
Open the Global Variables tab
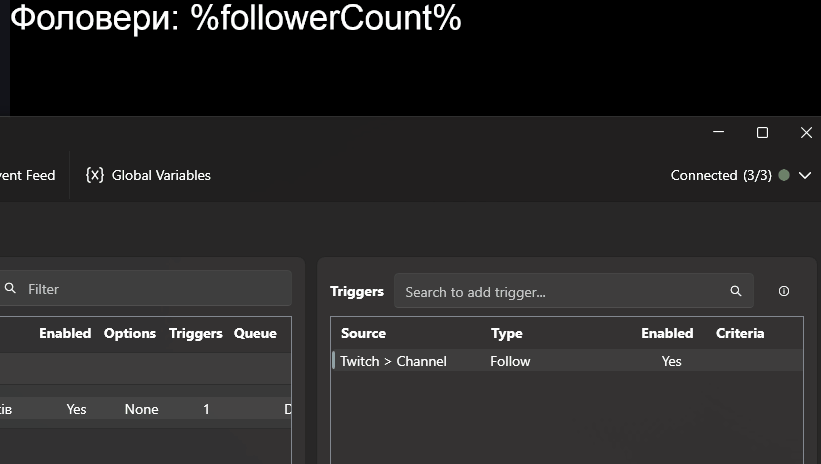coord(160,175)
